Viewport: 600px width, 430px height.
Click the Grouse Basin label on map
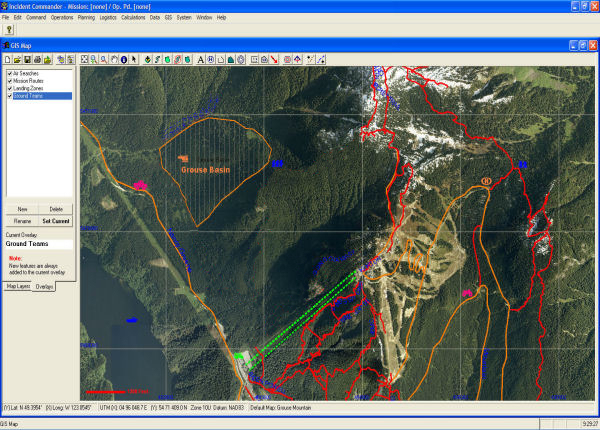(x=205, y=170)
